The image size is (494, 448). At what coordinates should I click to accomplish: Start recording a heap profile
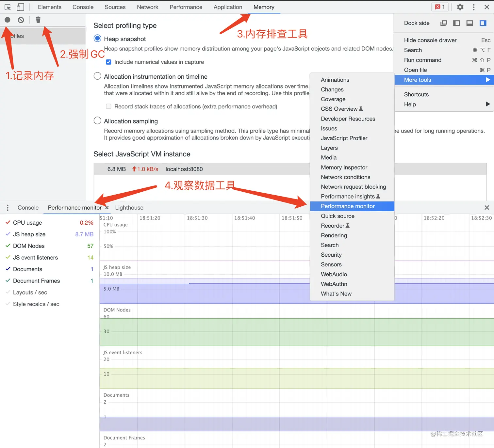coord(8,20)
